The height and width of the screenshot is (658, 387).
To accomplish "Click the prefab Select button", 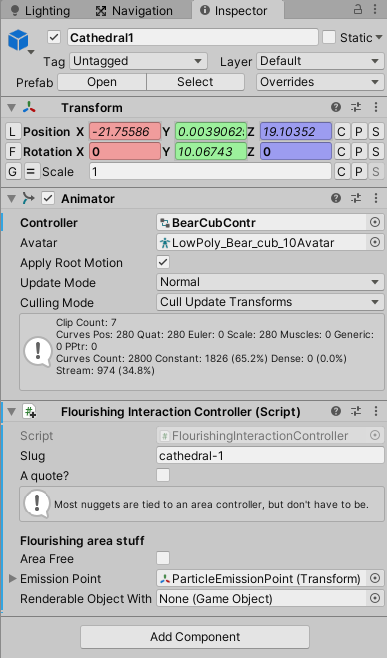I will 195,82.
